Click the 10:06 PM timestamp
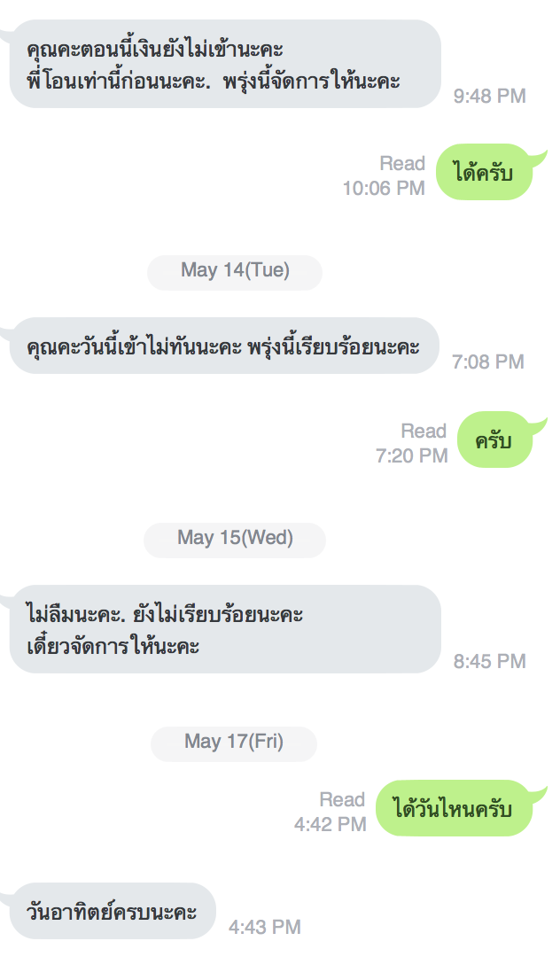The height and width of the screenshot is (980, 560). click(x=384, y=188)
